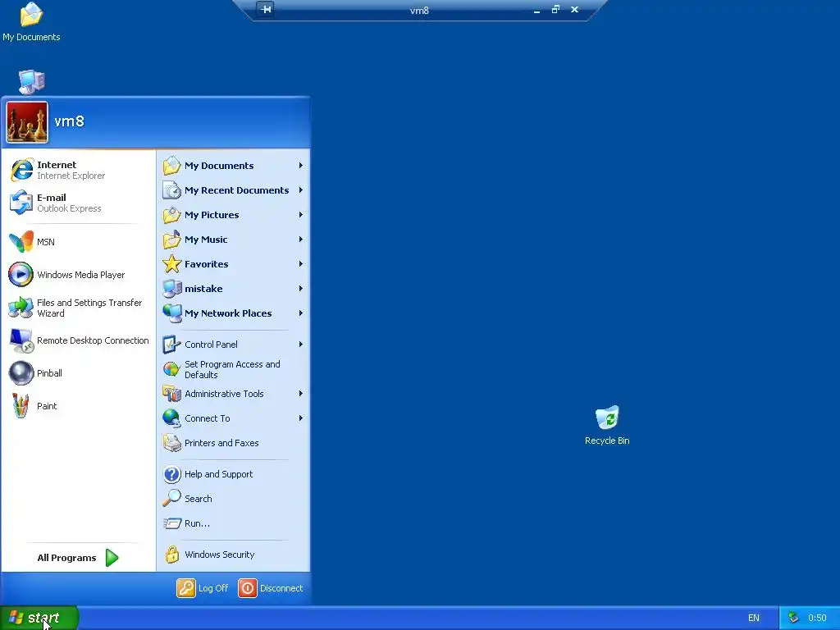Open the Pinball game icon

[x=21, y=373]
